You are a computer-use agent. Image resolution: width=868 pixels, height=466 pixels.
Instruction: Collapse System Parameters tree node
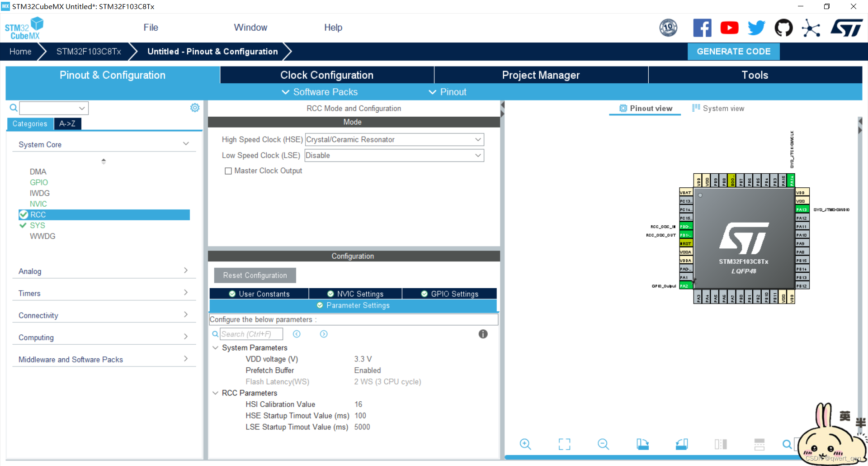[x=216, y=347]
